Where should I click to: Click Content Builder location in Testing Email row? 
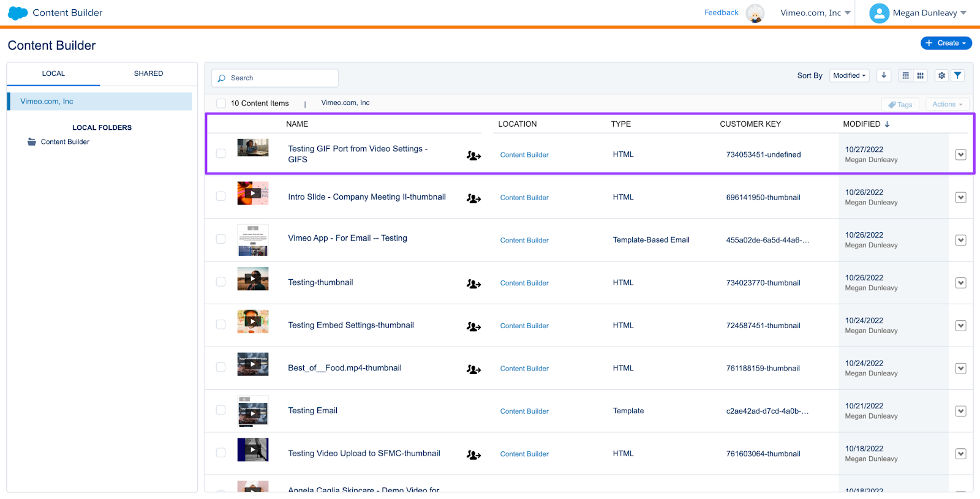[x=524, y=411]
